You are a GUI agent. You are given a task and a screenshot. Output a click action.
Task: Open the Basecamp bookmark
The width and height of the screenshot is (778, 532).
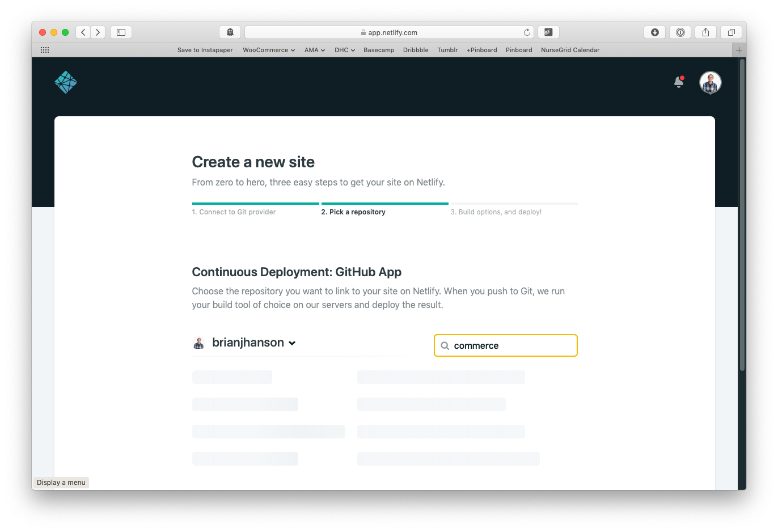[x=379, y=50]
